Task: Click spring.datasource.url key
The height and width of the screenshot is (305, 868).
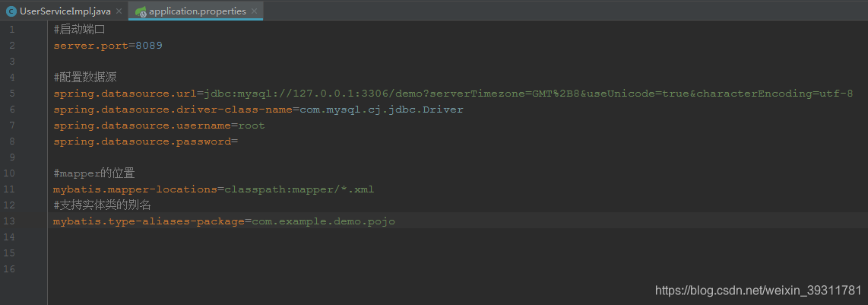Action: point(125,94)
